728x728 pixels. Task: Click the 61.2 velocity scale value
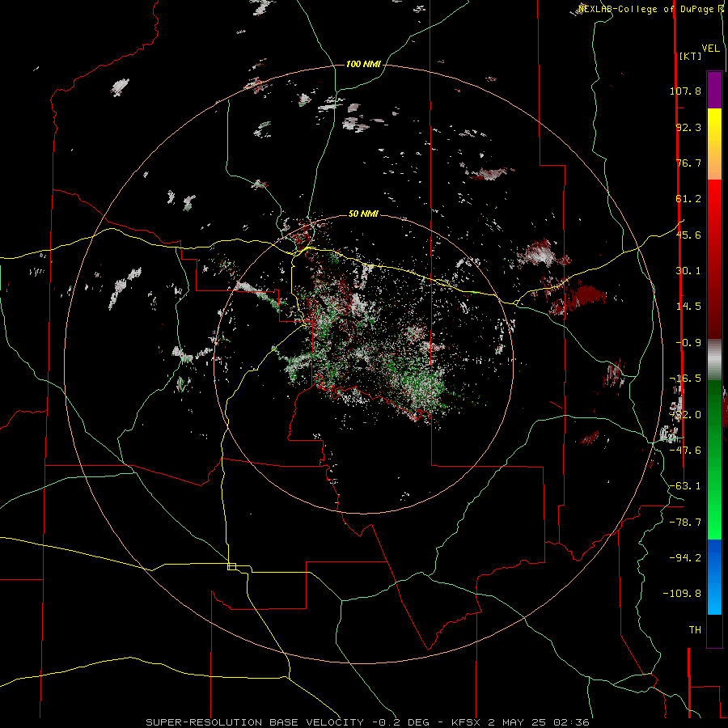[x=688, y=199]
